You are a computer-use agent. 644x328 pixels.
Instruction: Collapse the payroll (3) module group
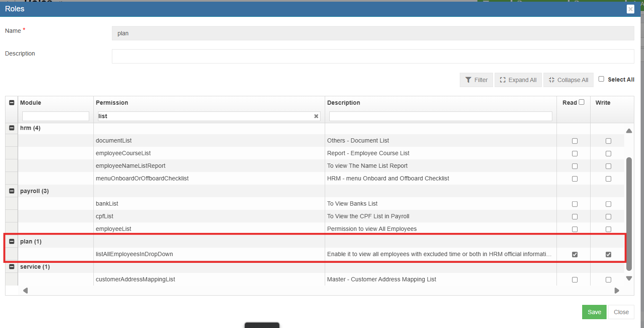(12, 191)
